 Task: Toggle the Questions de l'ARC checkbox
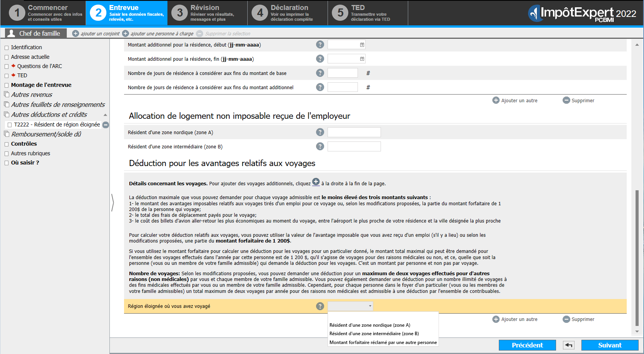tap(7, 66)
